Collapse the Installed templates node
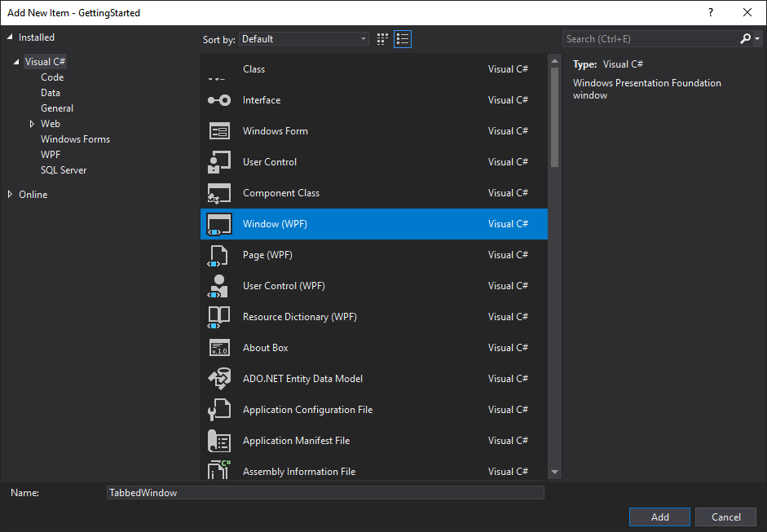Screen dimensions: 767x532 11,37
